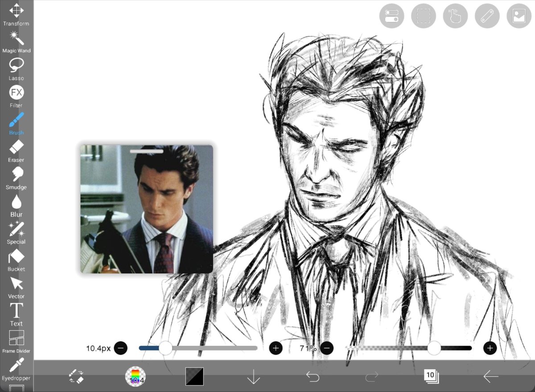Screen dimensions: 535x392
Task: Select the Transform tool
Action: [16, 14]
